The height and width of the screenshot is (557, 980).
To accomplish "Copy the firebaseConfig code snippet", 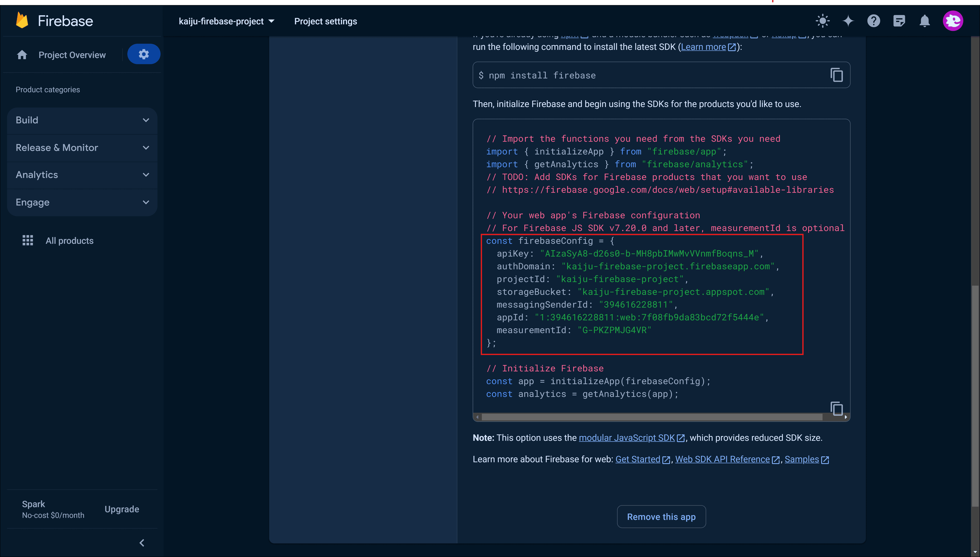I will tap(836, 409).
